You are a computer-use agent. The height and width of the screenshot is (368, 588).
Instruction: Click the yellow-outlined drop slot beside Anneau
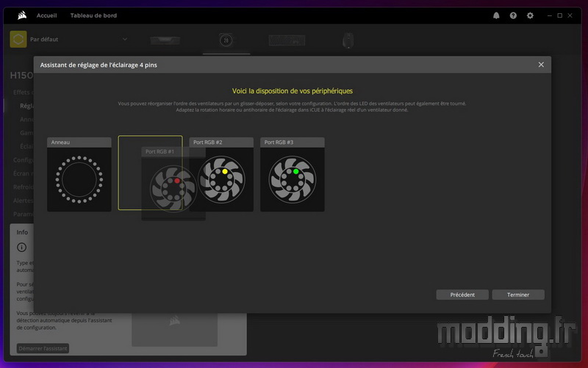150,173
